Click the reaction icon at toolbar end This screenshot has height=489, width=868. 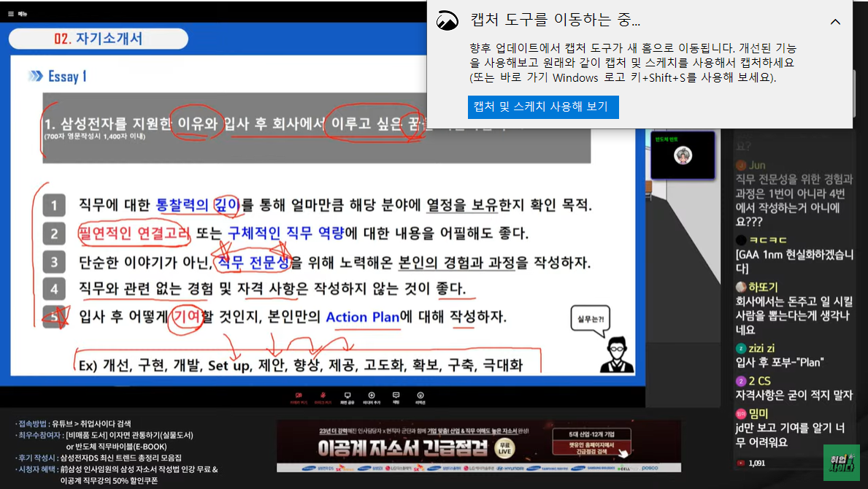pyautogui.click(x=420, y=396)
